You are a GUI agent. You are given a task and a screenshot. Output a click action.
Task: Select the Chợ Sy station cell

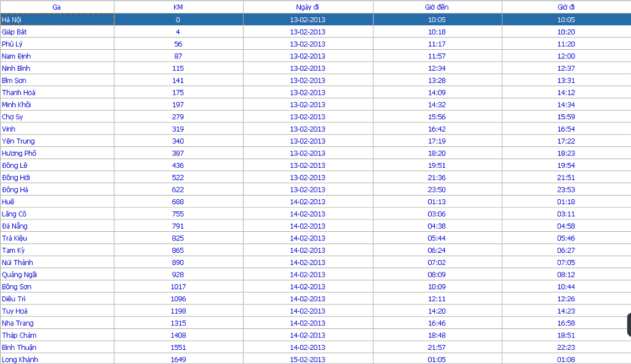tap(57, 117)
